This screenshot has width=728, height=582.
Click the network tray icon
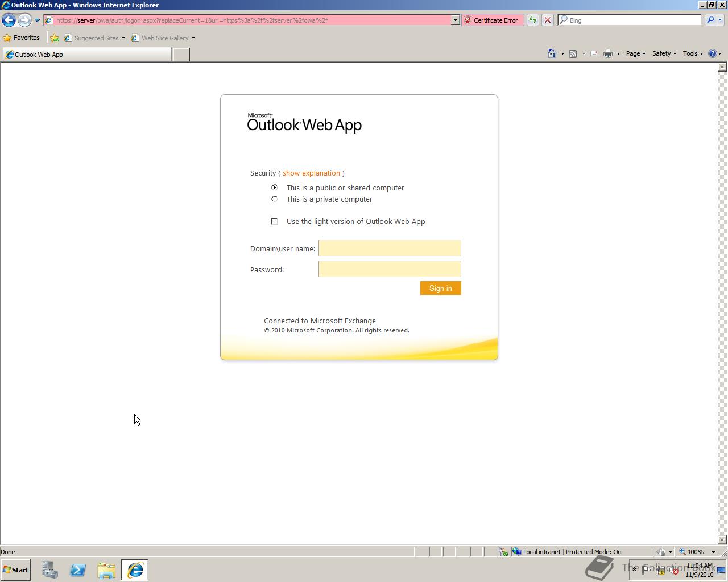pos(661,570)
